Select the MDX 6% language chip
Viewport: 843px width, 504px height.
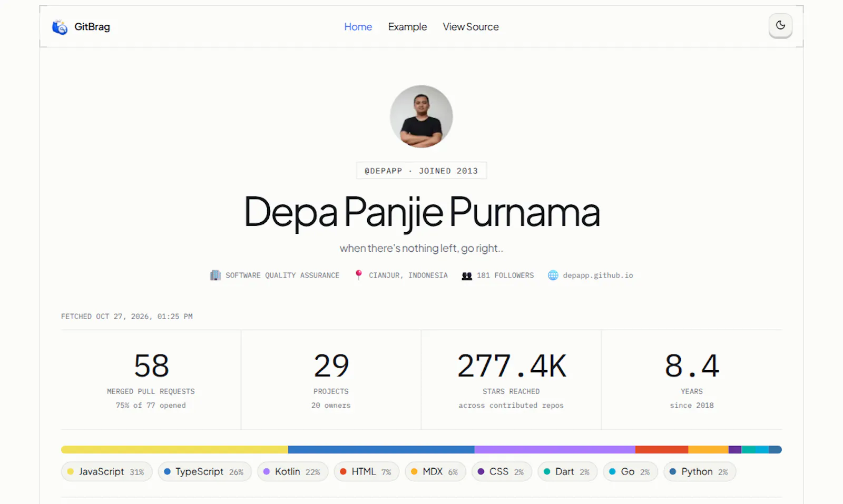point(435,471)
